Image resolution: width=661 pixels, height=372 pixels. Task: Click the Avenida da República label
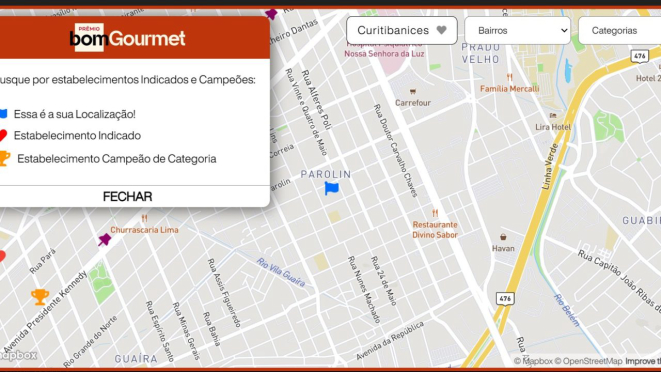390,341
